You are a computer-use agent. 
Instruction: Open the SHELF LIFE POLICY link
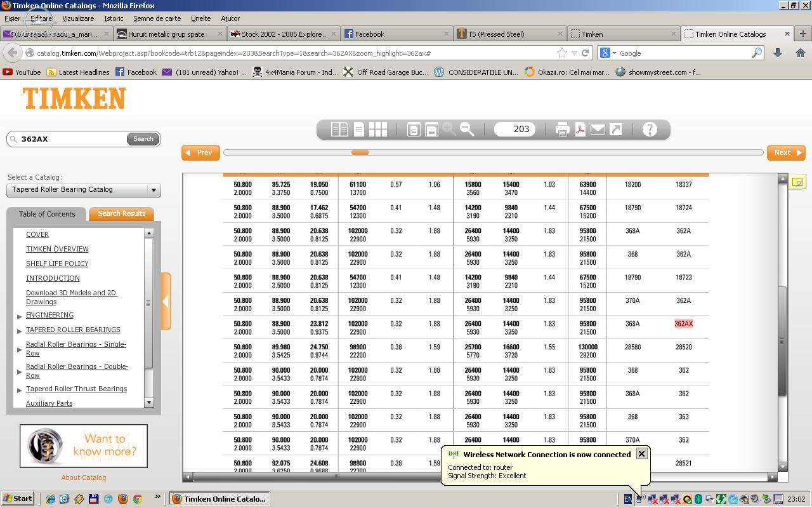tap(57, 264)
